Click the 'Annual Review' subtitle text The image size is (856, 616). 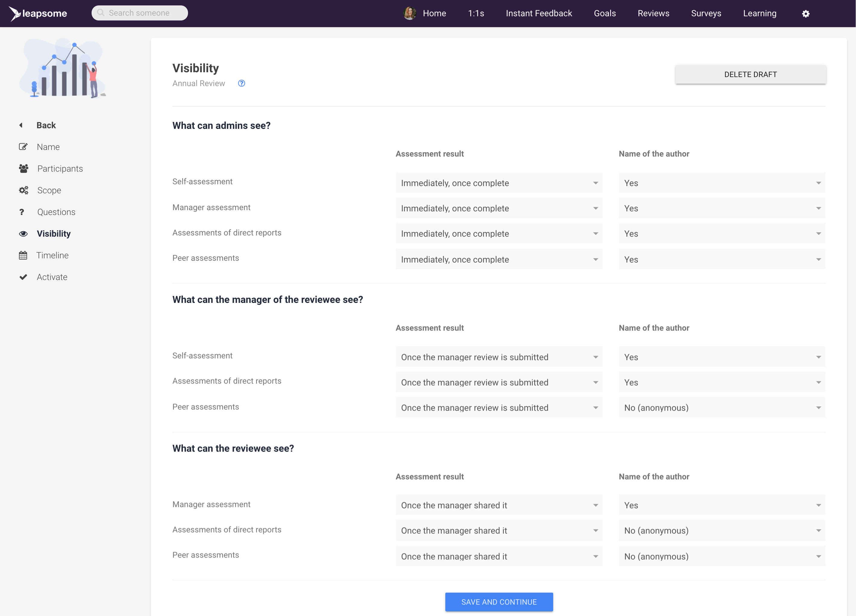(199, 83)
